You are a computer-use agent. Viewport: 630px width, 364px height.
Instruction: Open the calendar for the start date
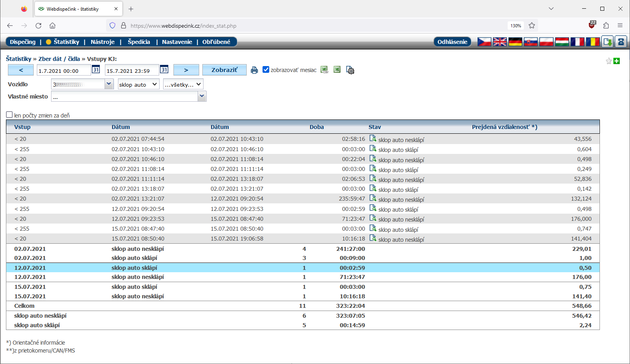click(96, 70)
